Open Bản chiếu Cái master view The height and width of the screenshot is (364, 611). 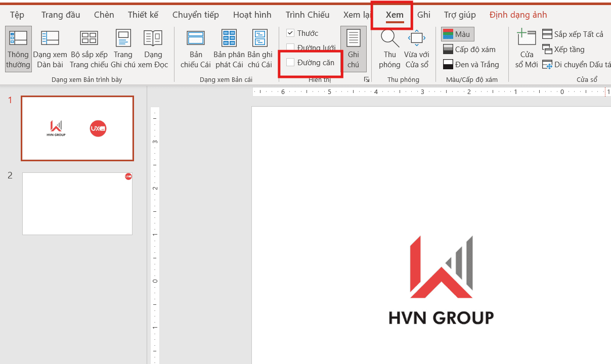[x=196, y=49]
